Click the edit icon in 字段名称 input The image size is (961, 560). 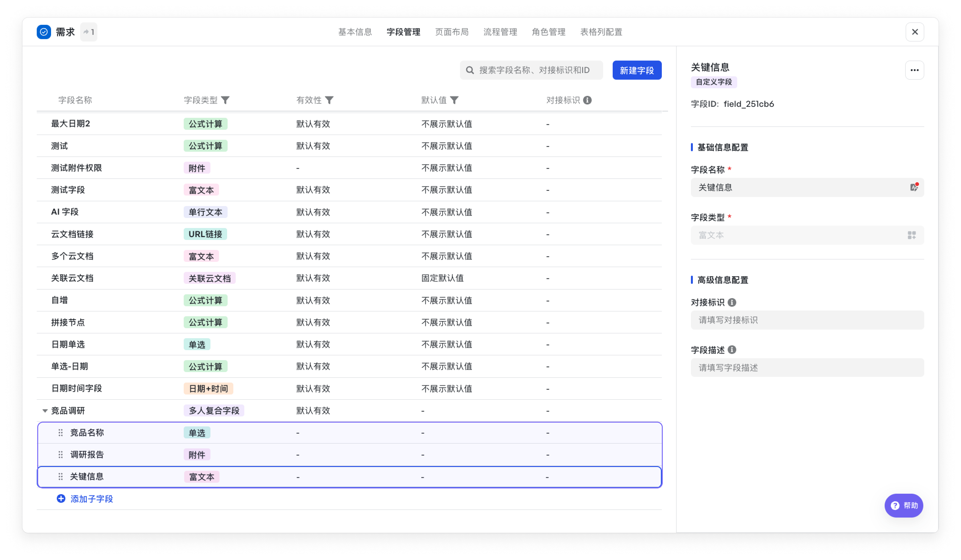[x=914, y=187]
